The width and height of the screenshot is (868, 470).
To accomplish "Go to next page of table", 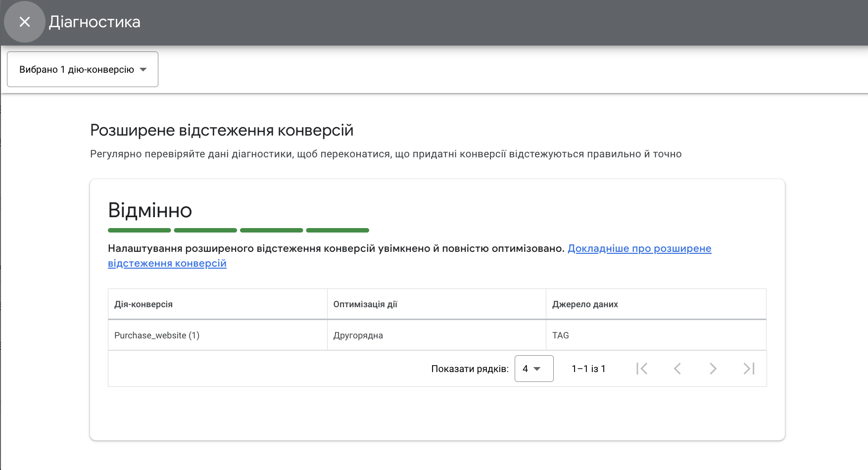I will pyautogui.click(x=713, y=369).
